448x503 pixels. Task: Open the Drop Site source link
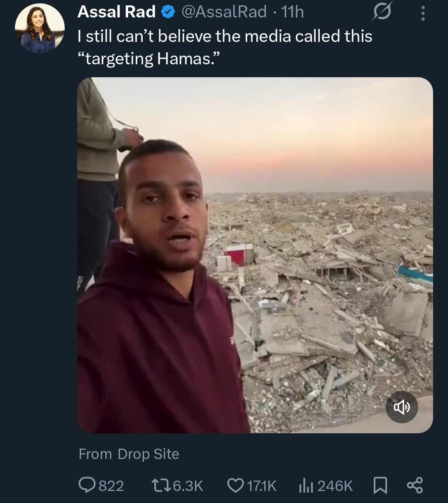click(x=148, y=454)
